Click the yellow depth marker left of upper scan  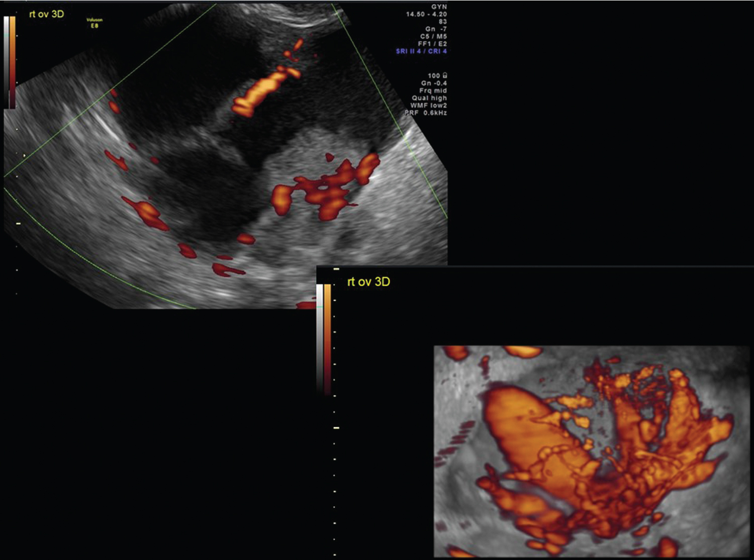[19, 223]
